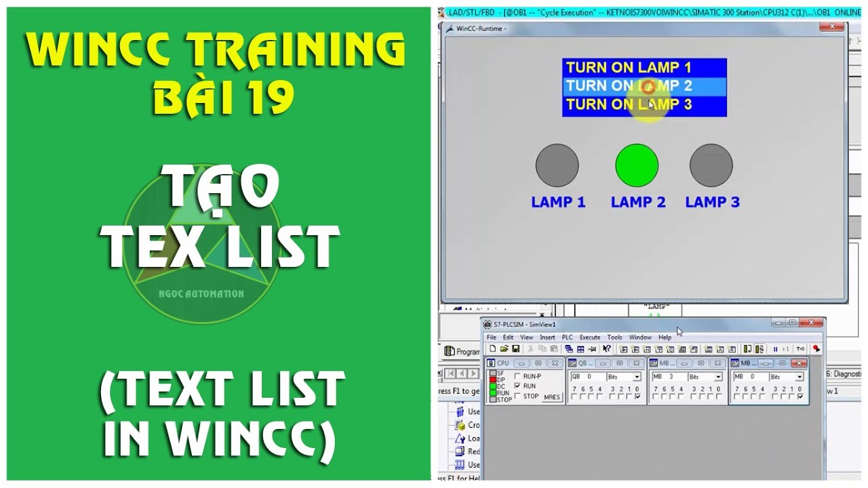The image size is (868, 488).
Task: Open Bits format dropdown for QB 0
Action: [x=637, y=377]
